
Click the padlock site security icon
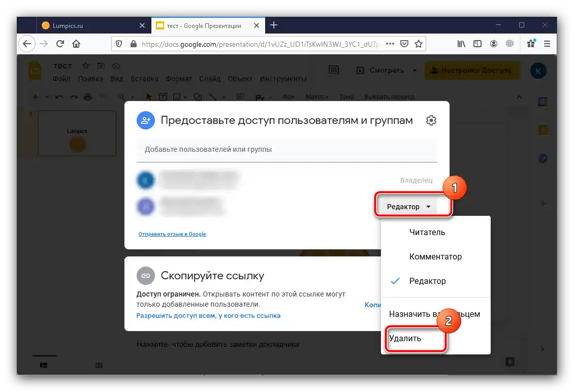pos(133,44)
